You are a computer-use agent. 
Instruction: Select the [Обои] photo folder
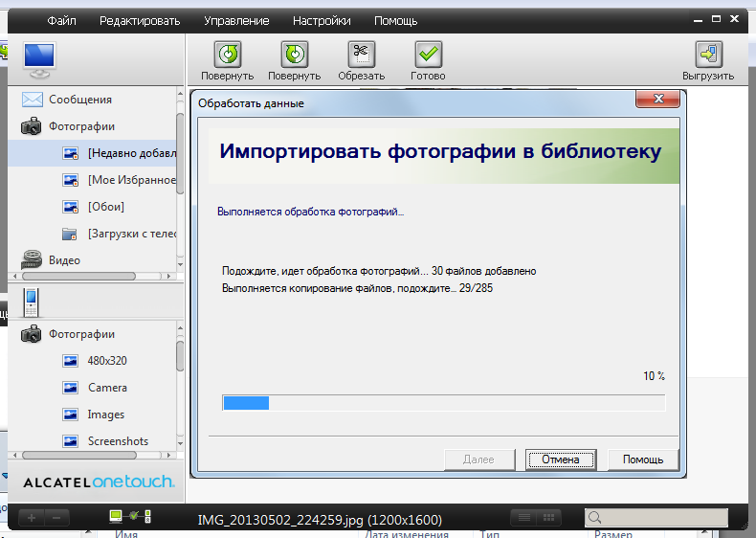click(105, 207)
